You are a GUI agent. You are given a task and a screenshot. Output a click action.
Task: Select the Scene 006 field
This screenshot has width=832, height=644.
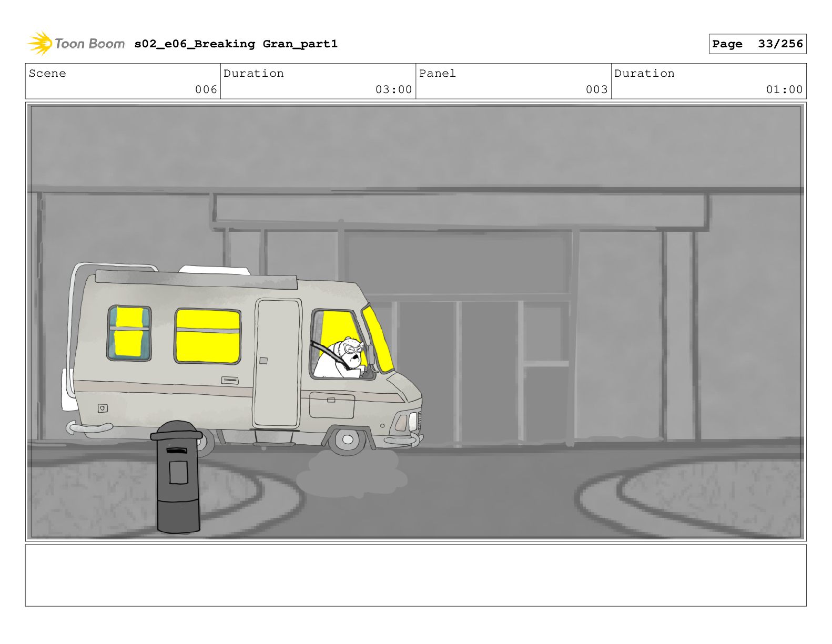[123, 81]
